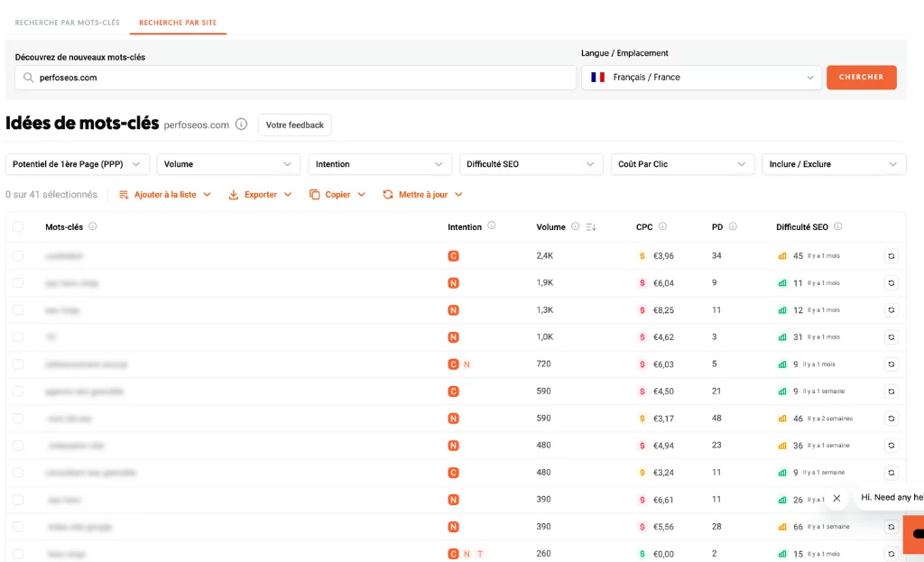Screen dimensions: 924x562
Task: Click the orange C intention badge on first row
Action: [453, 256]
